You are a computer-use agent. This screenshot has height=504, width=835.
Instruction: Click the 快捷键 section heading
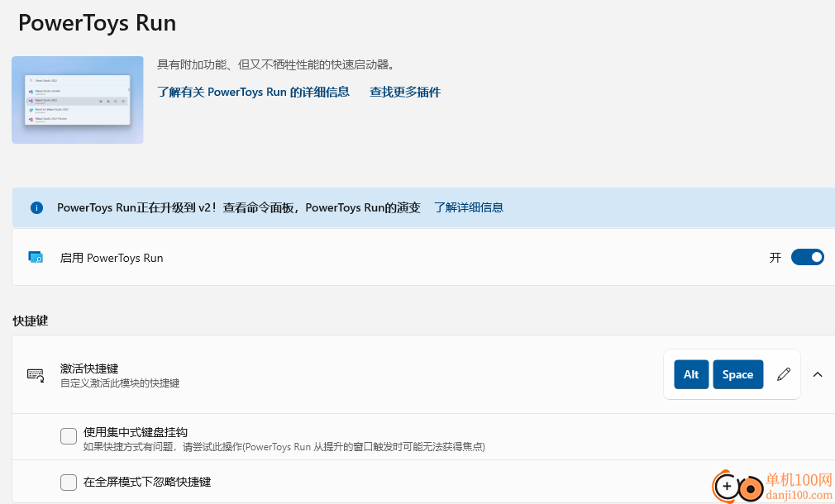[31, 321]
